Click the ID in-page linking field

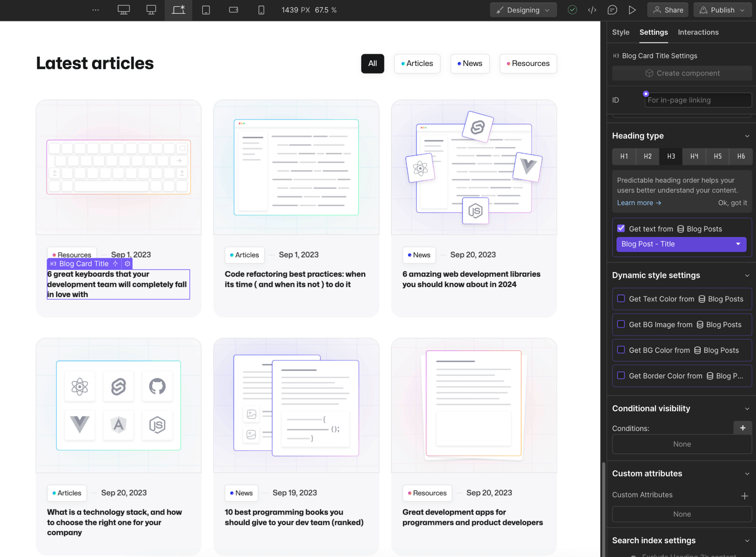(x=697, y=100)
